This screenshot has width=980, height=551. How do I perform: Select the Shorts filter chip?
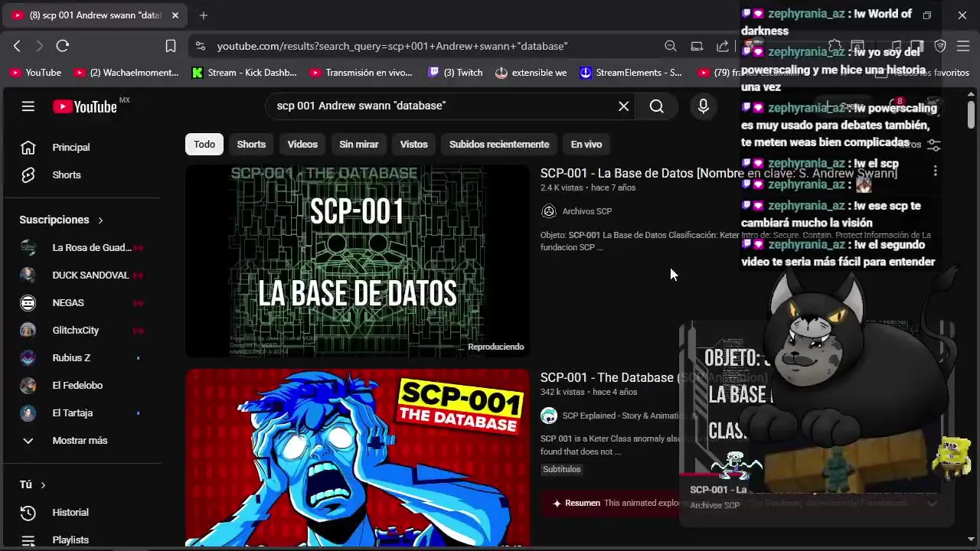click(251, 145)
